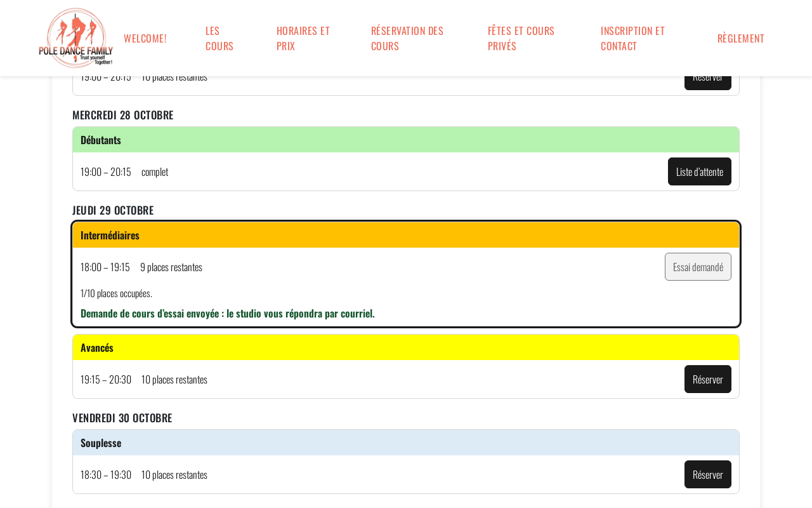Click '10 places restantes' in Avancés row
Screen dimensions: 812x508
click(x=174, y=379)
